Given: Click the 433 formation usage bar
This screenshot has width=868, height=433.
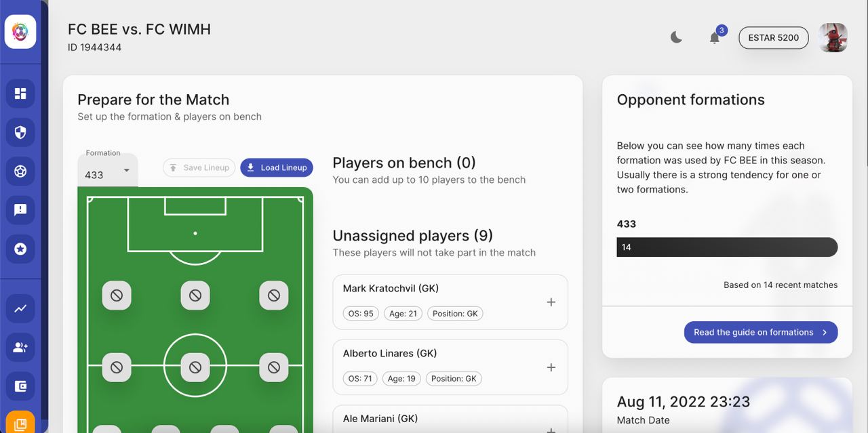Looking at the screenshot, I should (727, 247).
